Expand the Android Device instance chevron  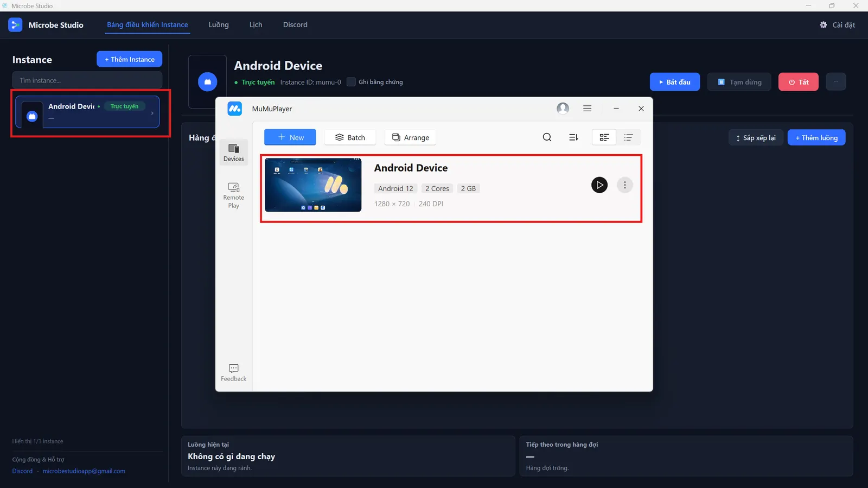click(152, 113)
